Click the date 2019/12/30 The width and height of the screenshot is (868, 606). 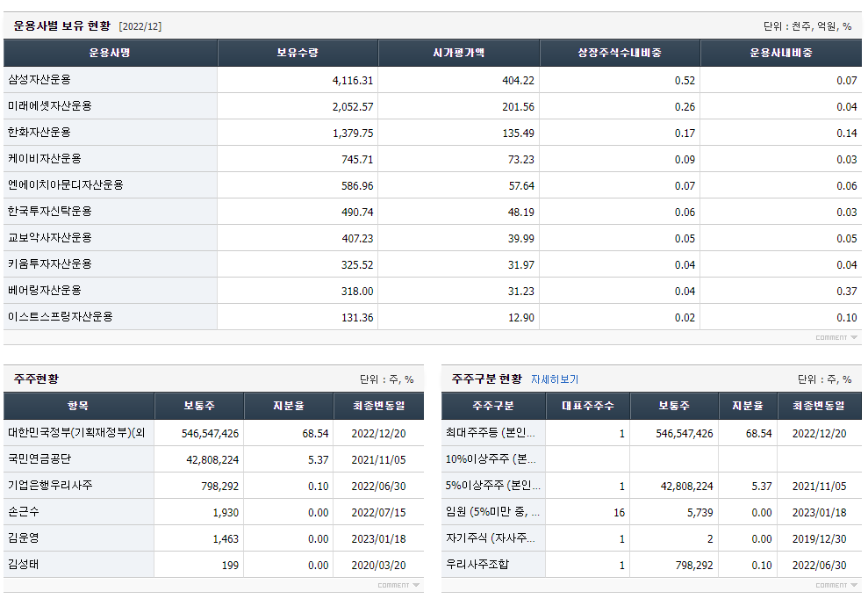[x=819, y=539]
